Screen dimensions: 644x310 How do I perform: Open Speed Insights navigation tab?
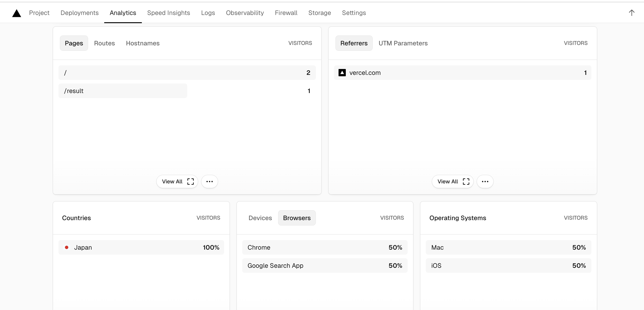[x=169, y=13]
